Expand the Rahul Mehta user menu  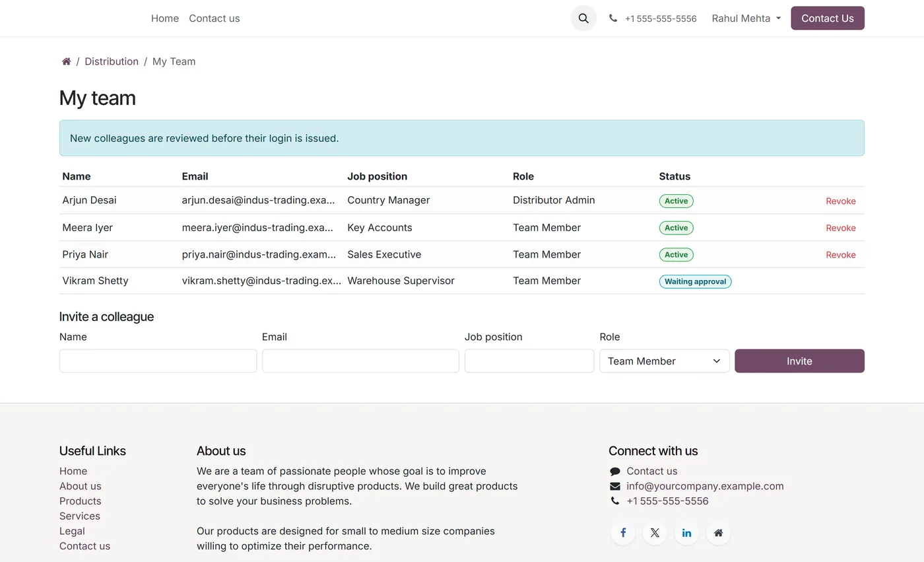pyautogui.click(x=746, y=18)
